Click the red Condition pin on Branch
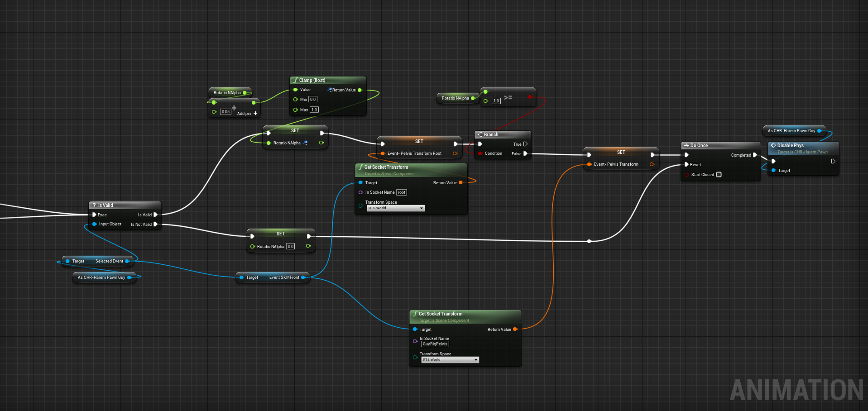 480,153
